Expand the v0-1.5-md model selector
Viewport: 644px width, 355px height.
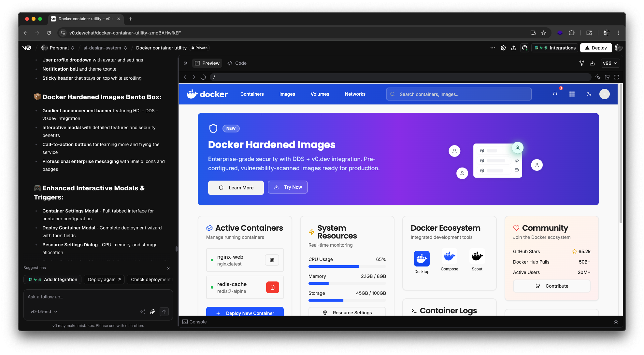(x=43, y=311)
